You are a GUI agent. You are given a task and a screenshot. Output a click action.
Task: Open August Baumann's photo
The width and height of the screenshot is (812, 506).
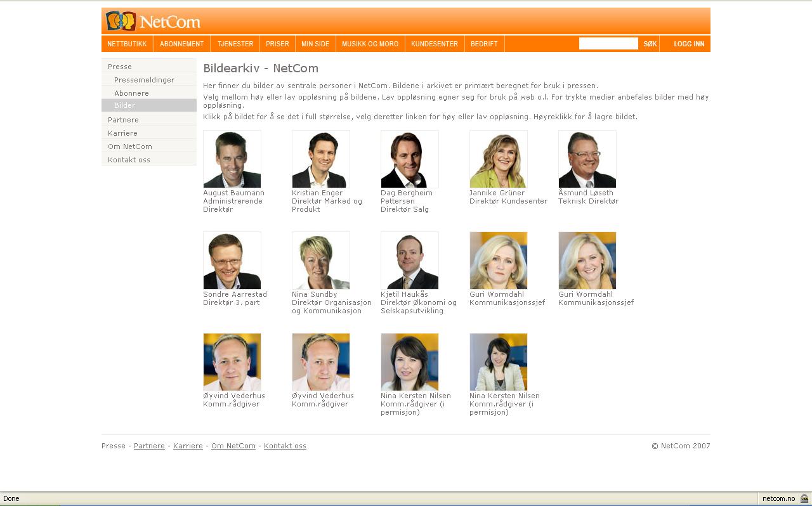click(232, 159)
